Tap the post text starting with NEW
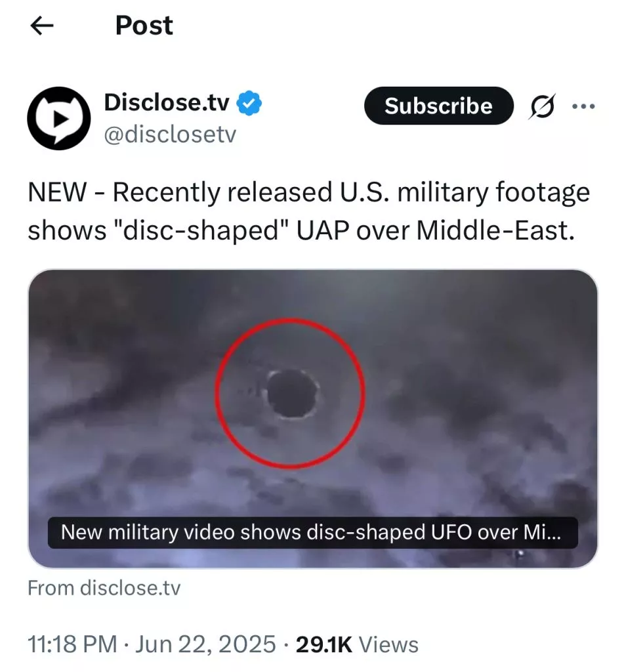The width and height of the screenshot is (626, 672). (309, 211)
